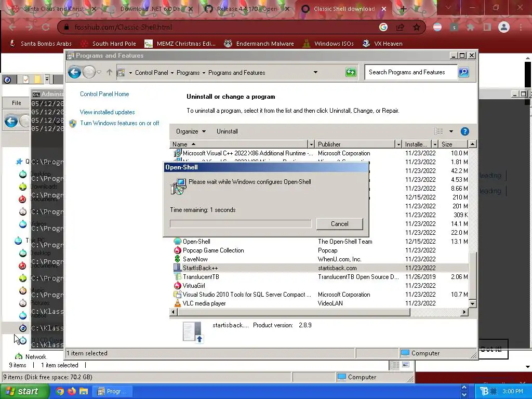Click the horizontal scrollbar of the program list
Viewport: 532px width, 399px height.
(x=293, y=312)
